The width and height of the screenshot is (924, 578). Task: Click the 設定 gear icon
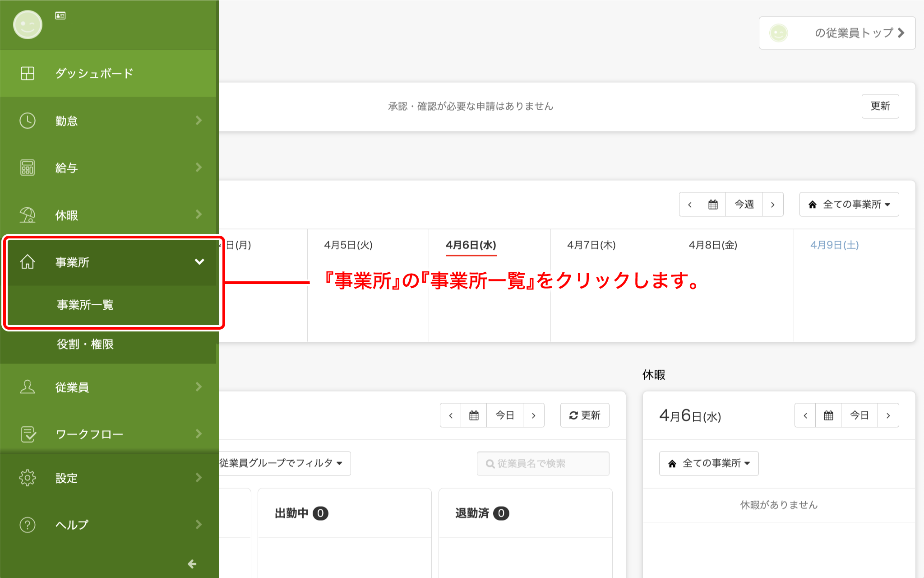(28, 478)
